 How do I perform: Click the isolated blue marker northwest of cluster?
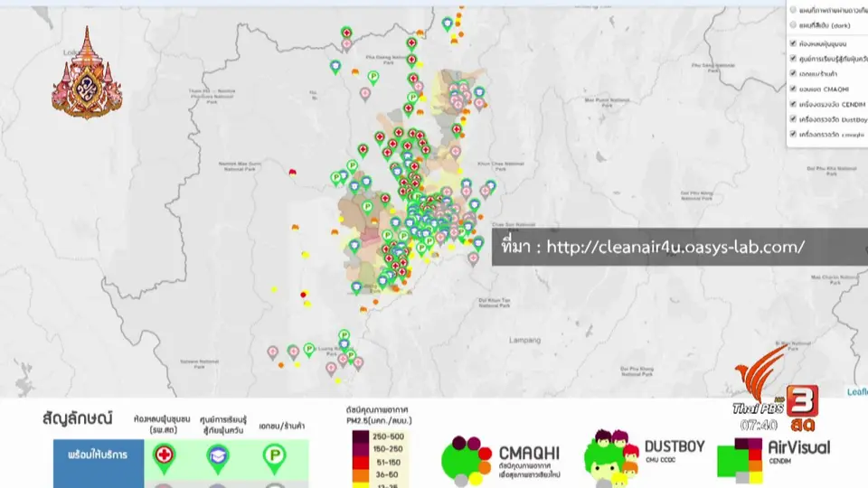click(335, 67)
